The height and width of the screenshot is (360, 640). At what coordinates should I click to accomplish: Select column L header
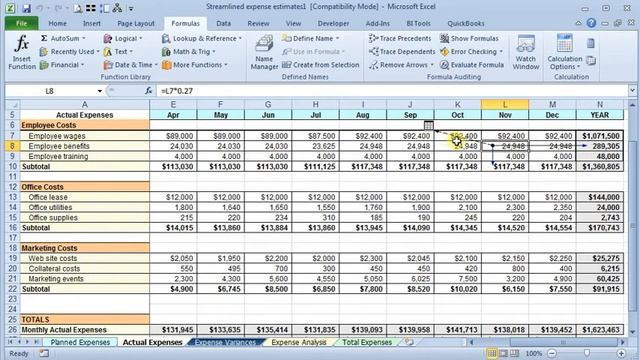pyautogui.click(x=505, y=104)
